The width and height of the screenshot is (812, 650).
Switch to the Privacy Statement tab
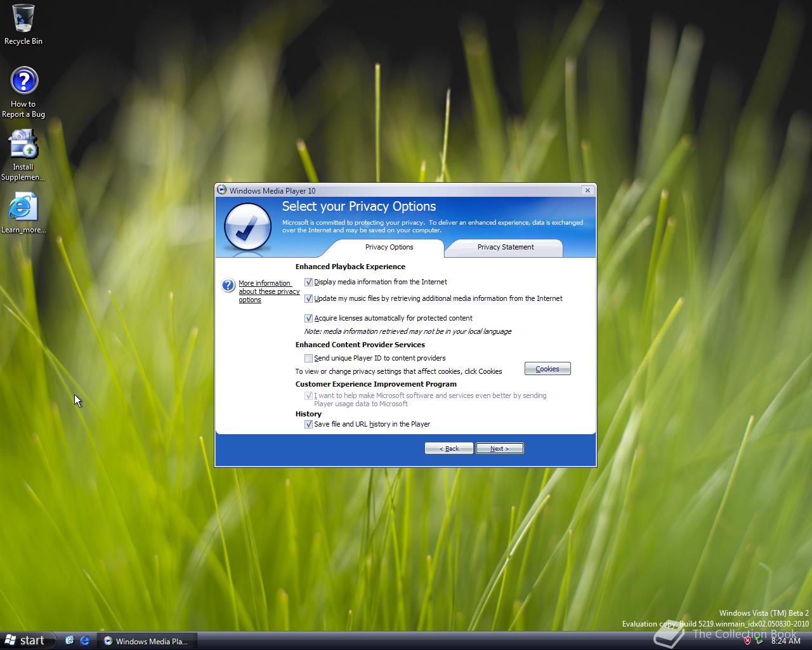tap(505, 248)
